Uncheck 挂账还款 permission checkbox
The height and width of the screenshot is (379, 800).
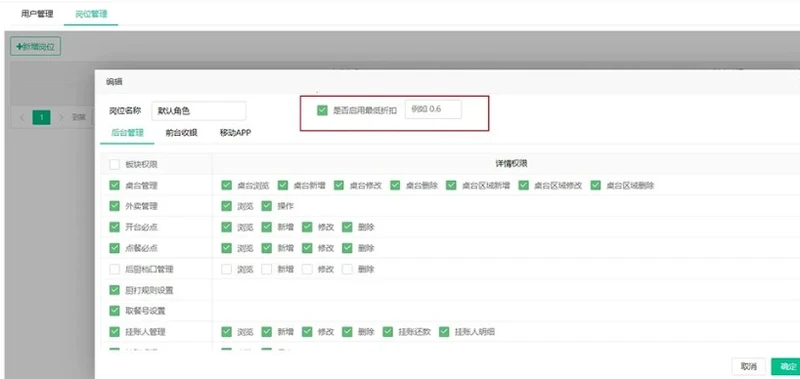click(388, 332)
